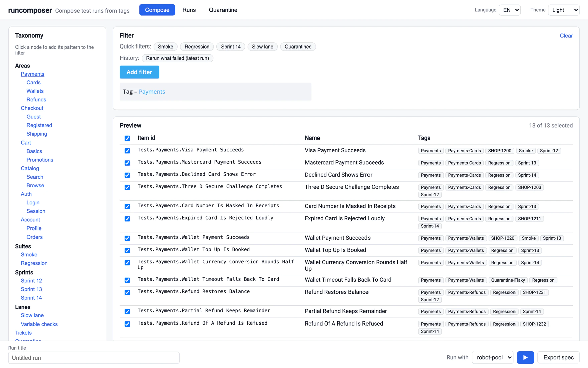The width and height of the screenshot is (588, 368).
Task: Click the SHOP-1200 tag chip
Action: click(x=500, y=151)
